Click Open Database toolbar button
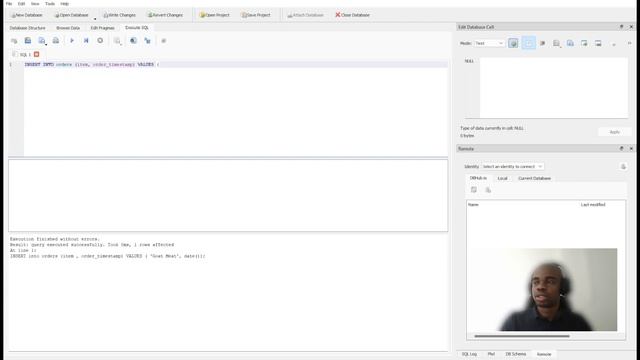Screen dimensions: 640x360 click(72, 15)
